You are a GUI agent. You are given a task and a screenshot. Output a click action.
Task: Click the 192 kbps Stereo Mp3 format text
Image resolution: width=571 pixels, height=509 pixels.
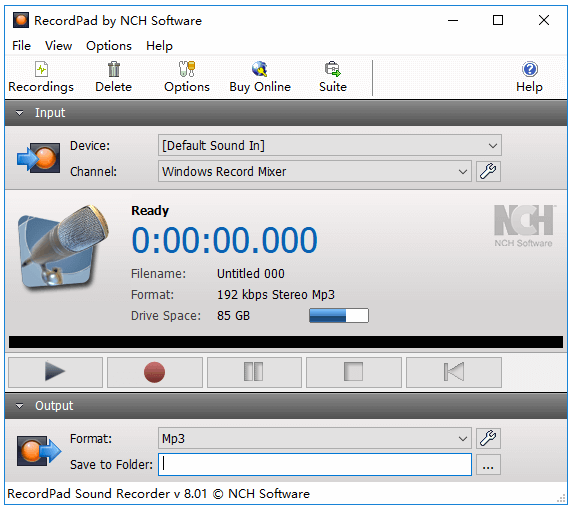click(276, 295)
